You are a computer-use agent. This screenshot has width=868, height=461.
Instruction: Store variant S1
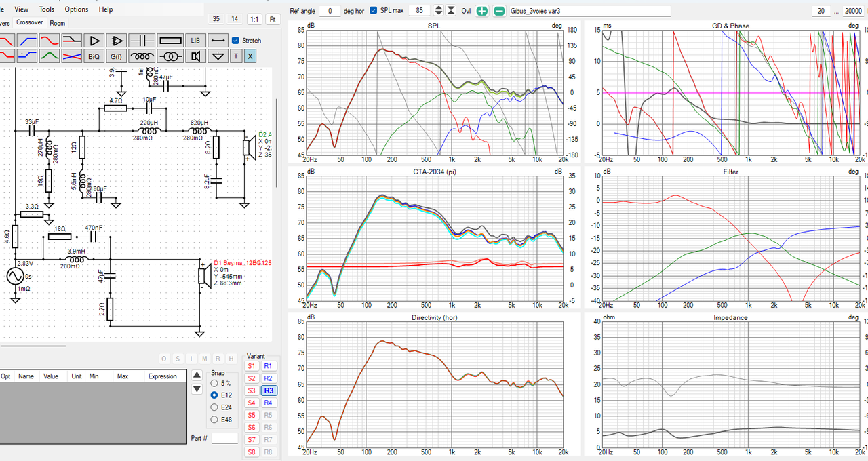252,366
